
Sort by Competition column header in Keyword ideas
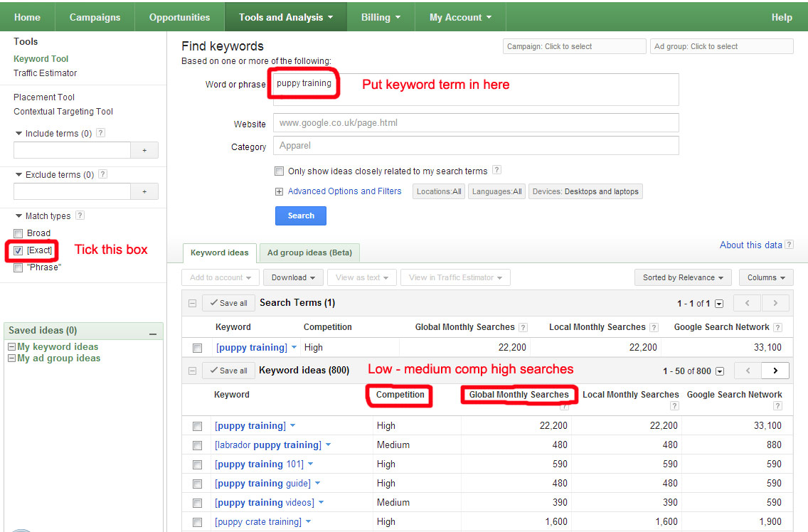pos(400,394)
